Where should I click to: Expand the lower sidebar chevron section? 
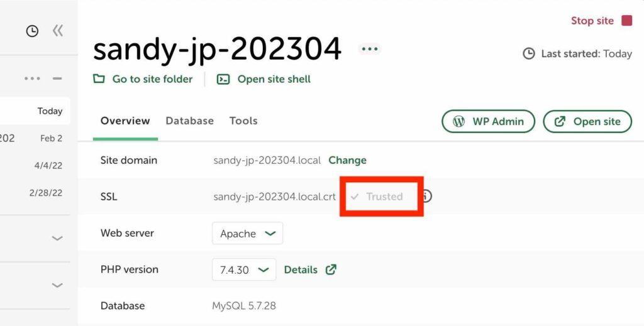pos(57,285)
